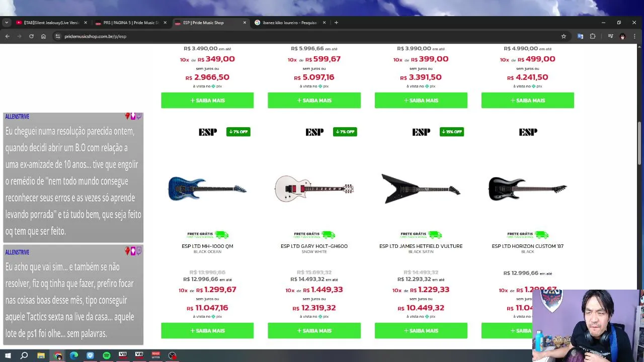This screenshot has width=644, height=362.
Task: Open the Google Translate toolbar icon
Action: click(580, 36)
